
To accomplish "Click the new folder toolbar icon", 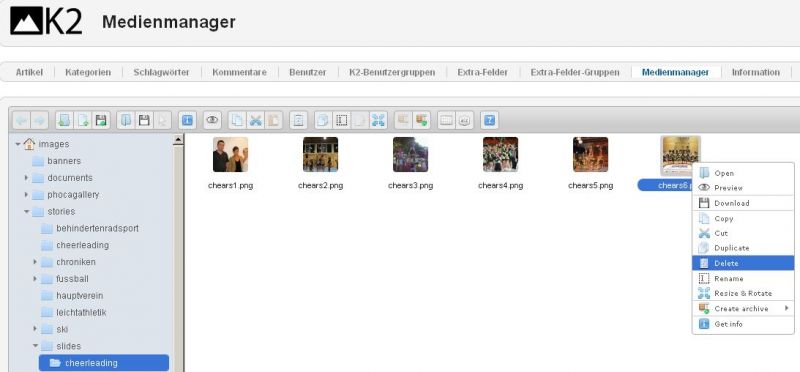I will [64, 120].
